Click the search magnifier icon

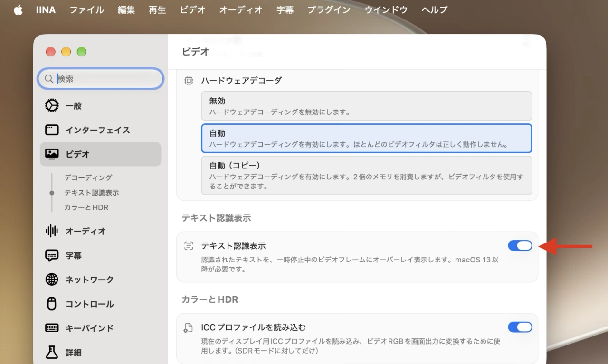(48, 79)
